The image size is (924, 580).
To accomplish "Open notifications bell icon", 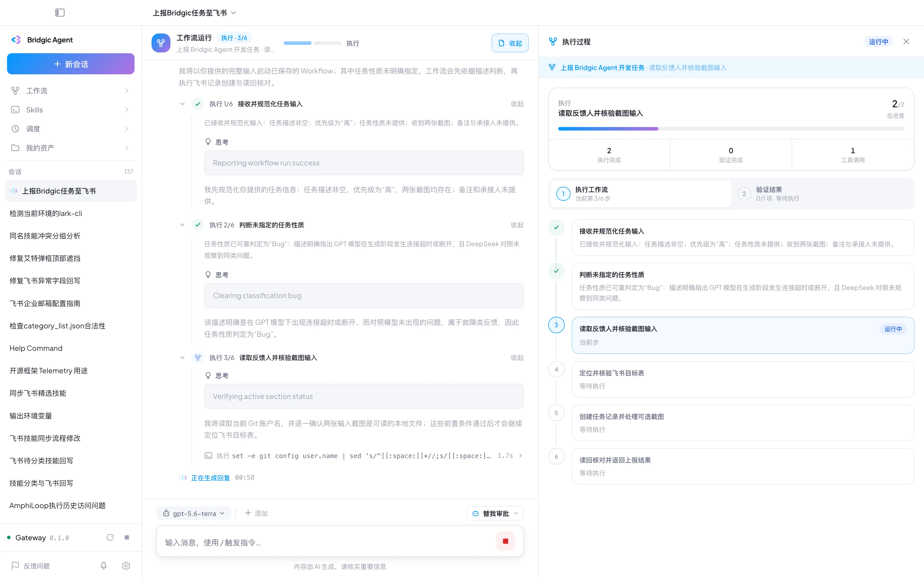I will 103,566.
